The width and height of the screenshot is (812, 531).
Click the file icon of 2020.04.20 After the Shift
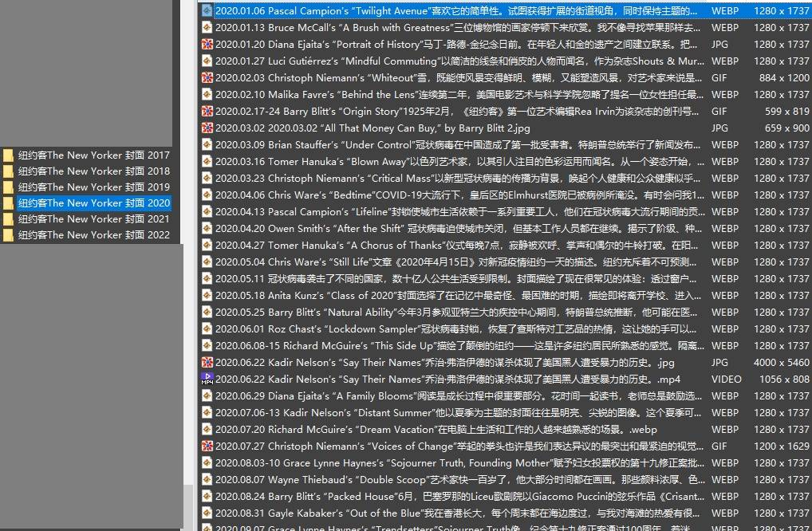tap(207, 228)
